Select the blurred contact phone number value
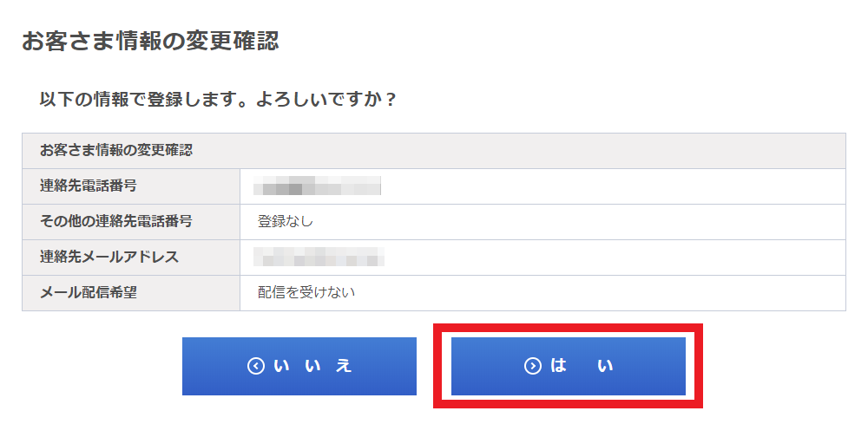The image size is (868, 424). (x=317, y=186)
